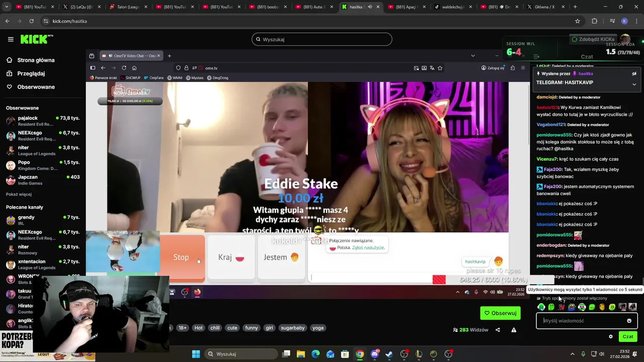This screenshot has width=644, height=362.
Task: Select the 18+ stream tag
Action: (x=182, y=328)
